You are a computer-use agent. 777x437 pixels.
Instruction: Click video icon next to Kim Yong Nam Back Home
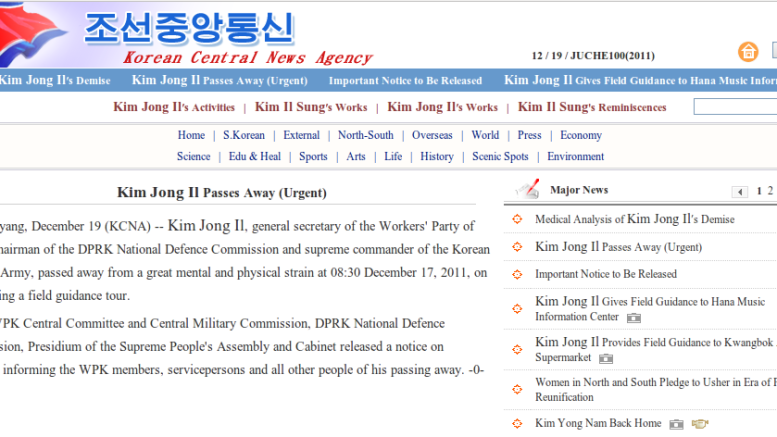click(x=699, y=424)
